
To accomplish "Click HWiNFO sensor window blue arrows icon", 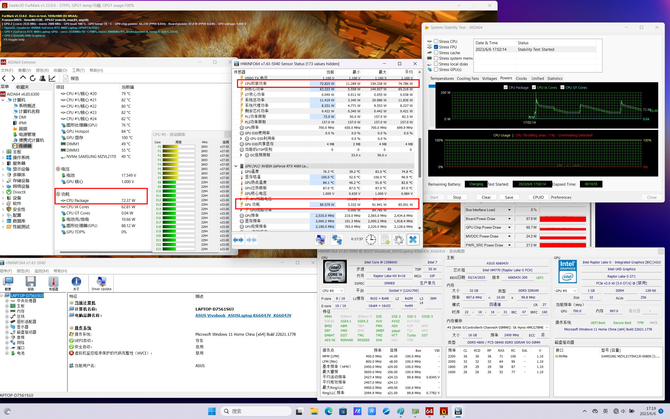I will click(238, 240).
